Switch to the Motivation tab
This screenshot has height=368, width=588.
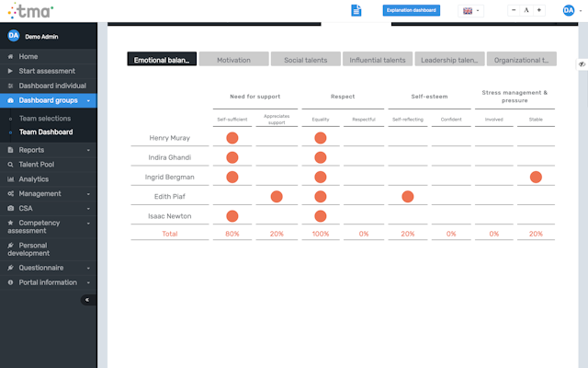(233, 59)
